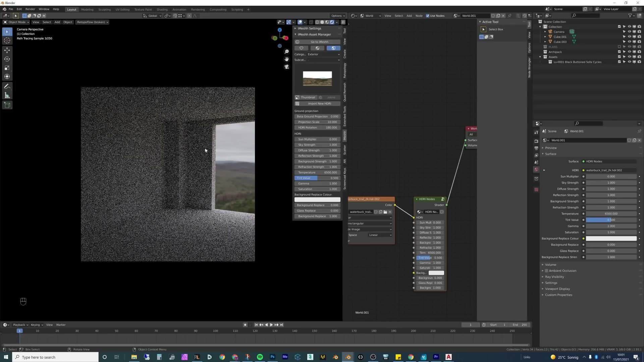
Task: Play the animation forward
Action: [271, 325]
